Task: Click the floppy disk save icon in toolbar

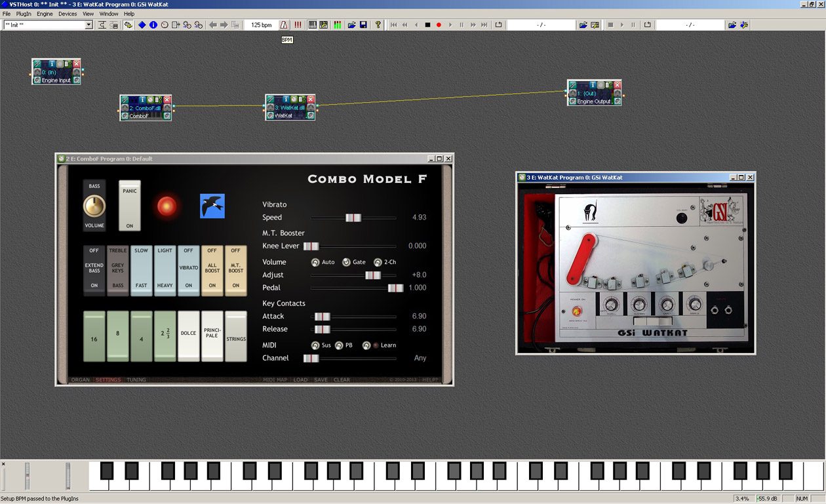Action: pyautogui.click(x=363, y=25)
